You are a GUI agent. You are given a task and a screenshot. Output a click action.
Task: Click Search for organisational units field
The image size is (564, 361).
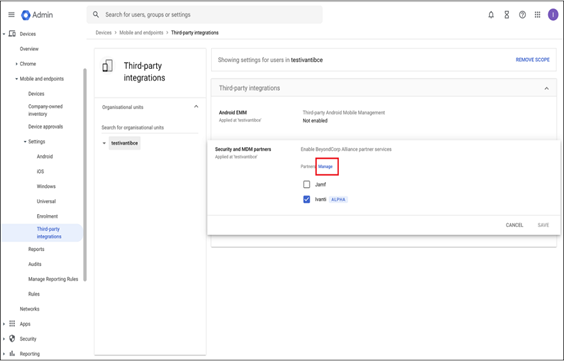click(150, 128)
